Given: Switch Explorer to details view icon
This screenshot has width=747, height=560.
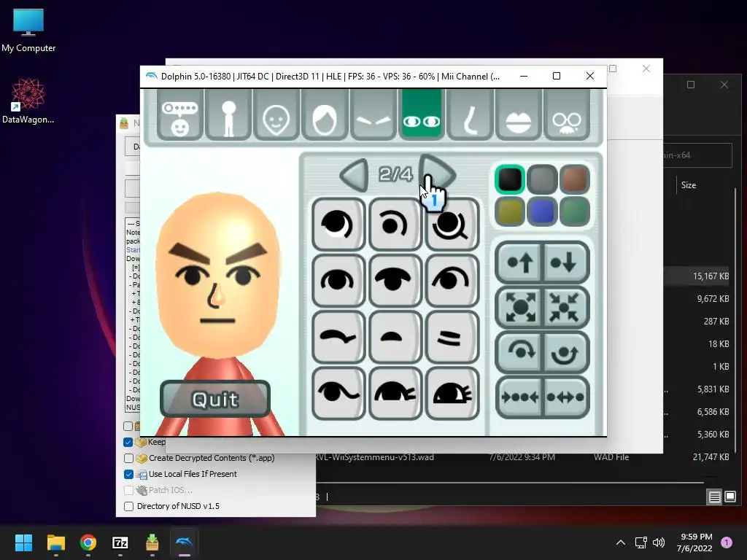Looking at the screenshot, I should click(715, 497).
